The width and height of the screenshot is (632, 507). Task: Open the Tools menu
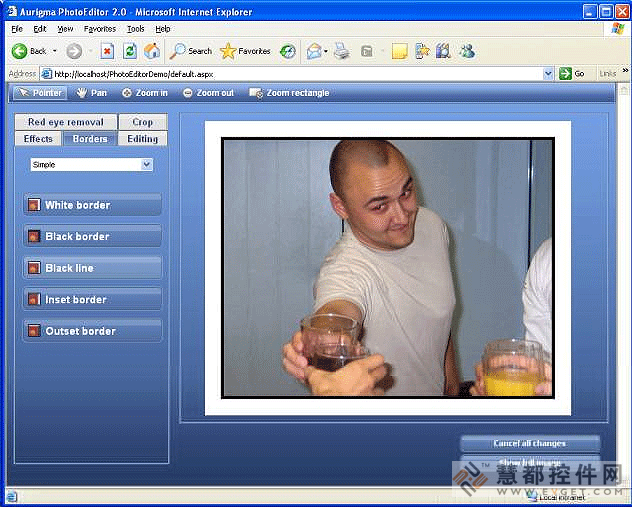pyautogui.click(x=135, y=29)
